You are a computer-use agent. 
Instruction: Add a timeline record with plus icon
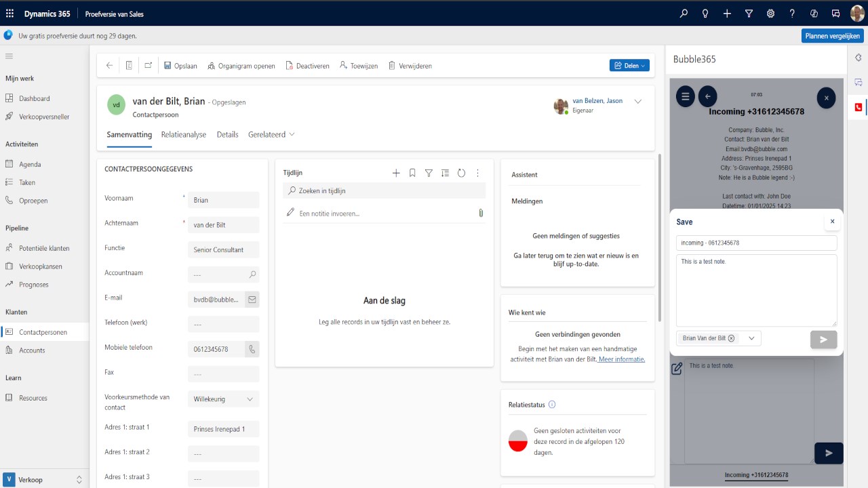click(x=396, y=173)
